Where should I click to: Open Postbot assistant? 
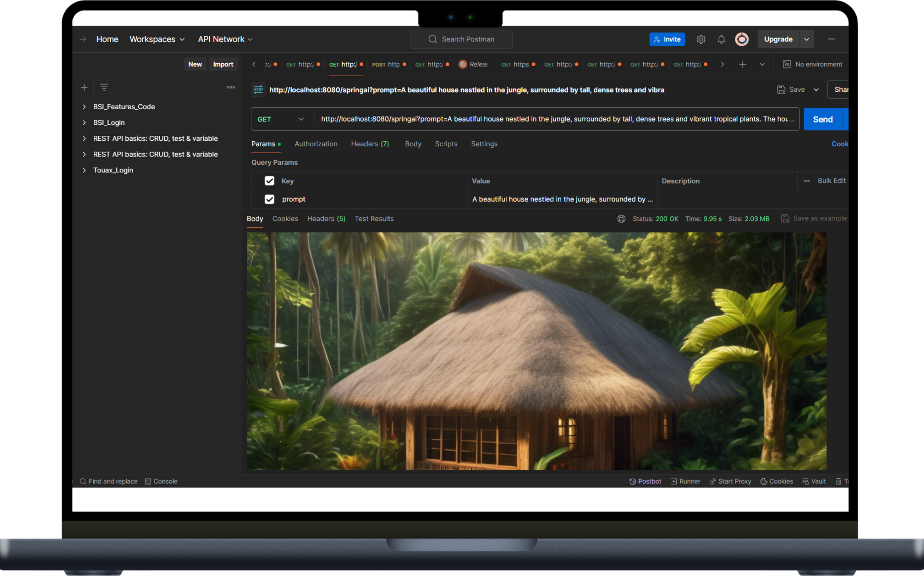[645, 481]
